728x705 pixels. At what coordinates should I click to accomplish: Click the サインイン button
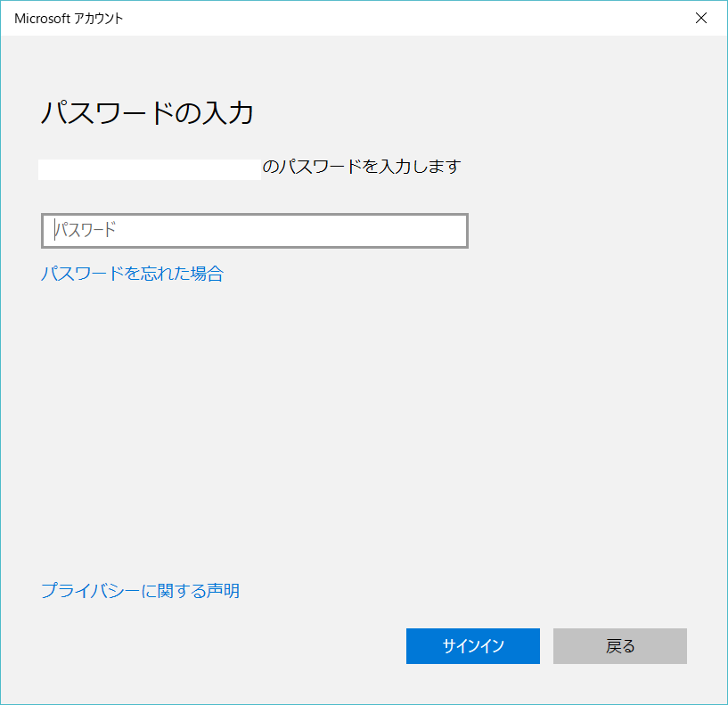[x=472, y=646]
